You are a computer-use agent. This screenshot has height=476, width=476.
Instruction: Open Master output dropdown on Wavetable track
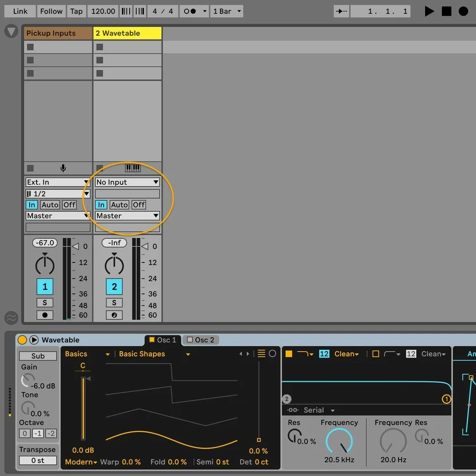point(127,216)
